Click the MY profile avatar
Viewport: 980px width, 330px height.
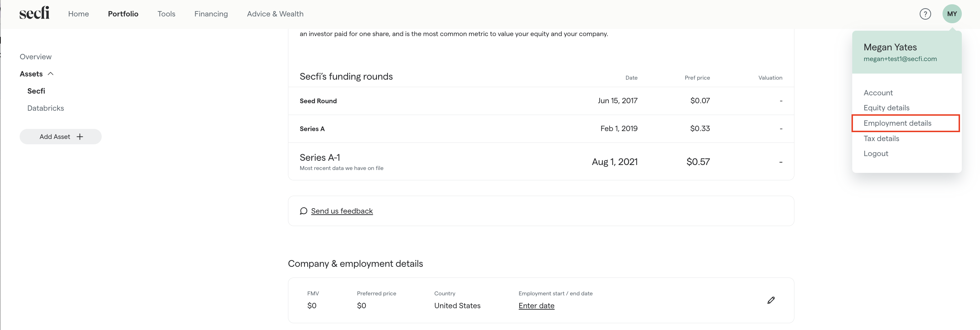click(951, 14)
